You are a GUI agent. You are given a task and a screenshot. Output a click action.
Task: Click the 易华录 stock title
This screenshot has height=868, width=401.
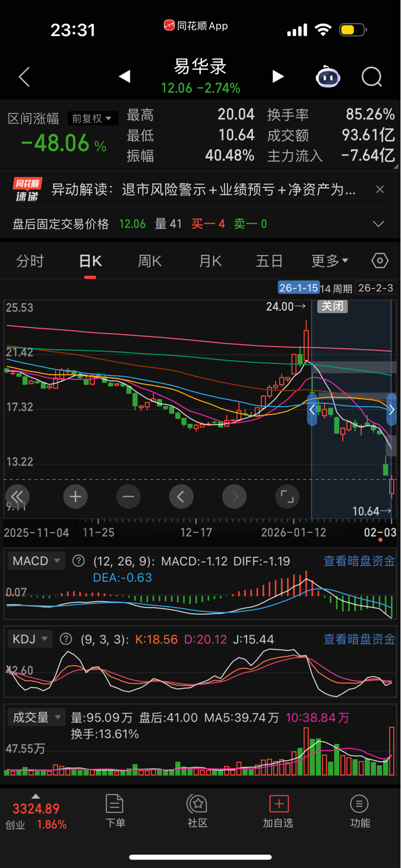(201, 66)
